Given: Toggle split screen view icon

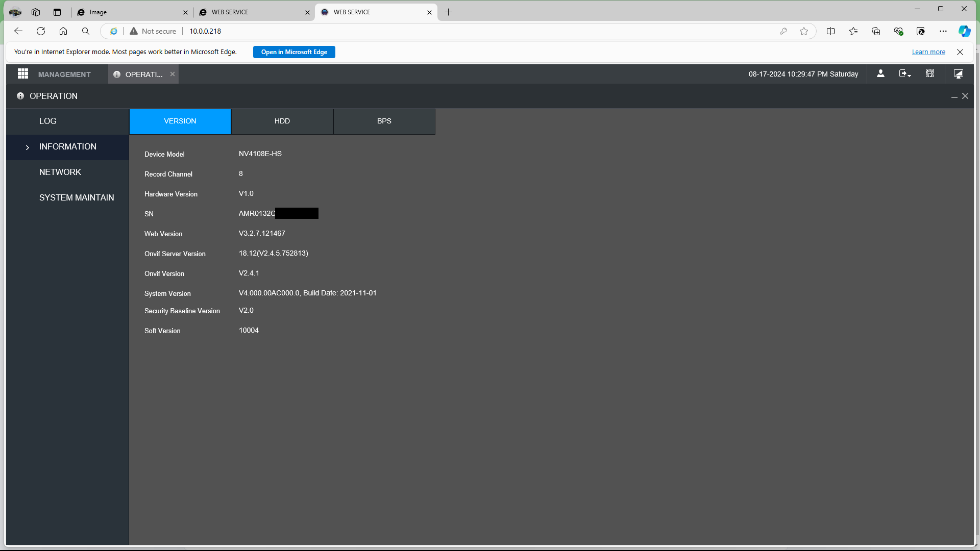Looking at the screenshot, I should tap(830, 31).
